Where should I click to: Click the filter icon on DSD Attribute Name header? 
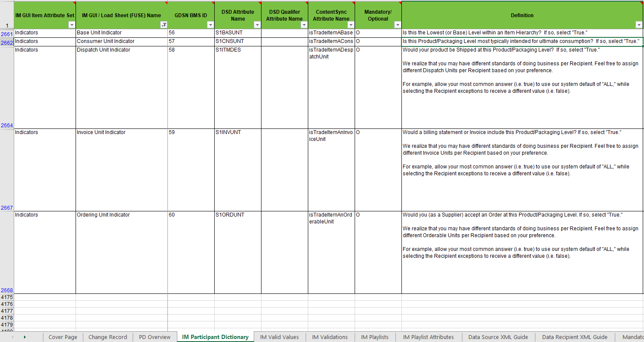(x=257, y=25)
